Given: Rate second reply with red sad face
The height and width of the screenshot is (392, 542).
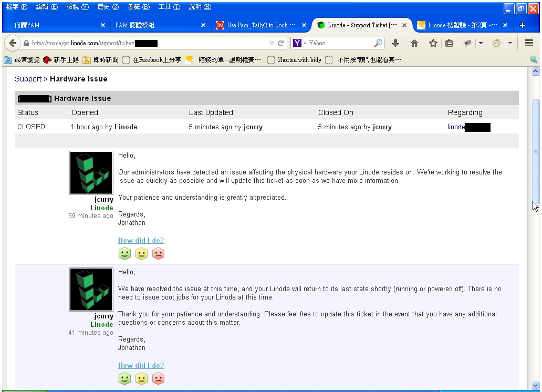Looking at the screenshot, I should click(x=158, y=378).
